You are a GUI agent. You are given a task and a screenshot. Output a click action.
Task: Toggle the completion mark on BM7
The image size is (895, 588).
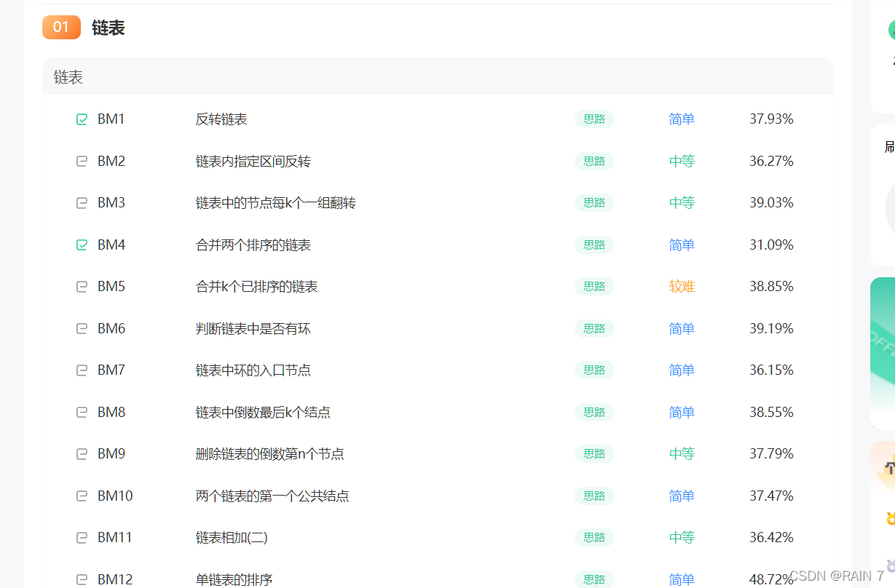(x=82, y=370)
